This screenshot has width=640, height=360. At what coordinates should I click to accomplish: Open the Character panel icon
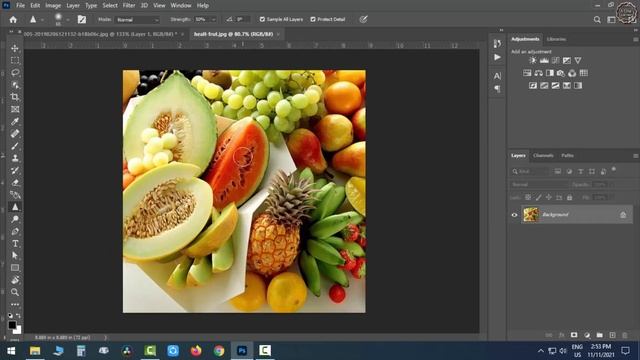click(x=497, y=76)
